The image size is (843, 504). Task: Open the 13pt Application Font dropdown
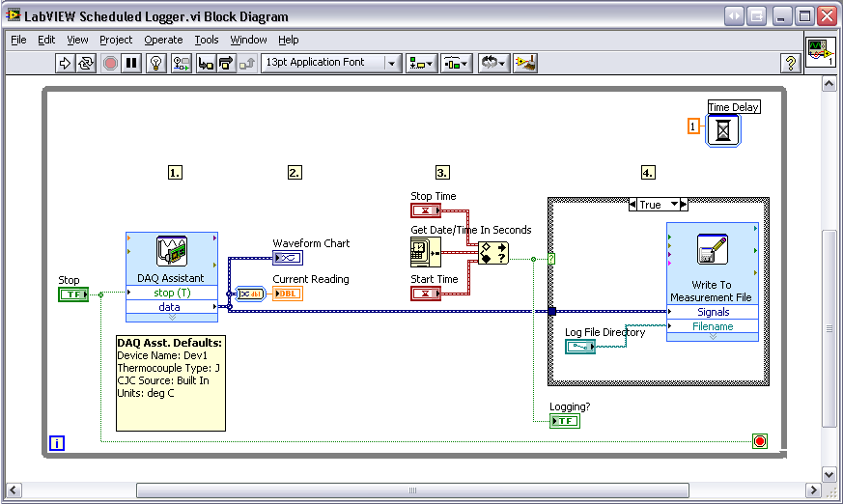pyautogui.click(x=331, y=63)
